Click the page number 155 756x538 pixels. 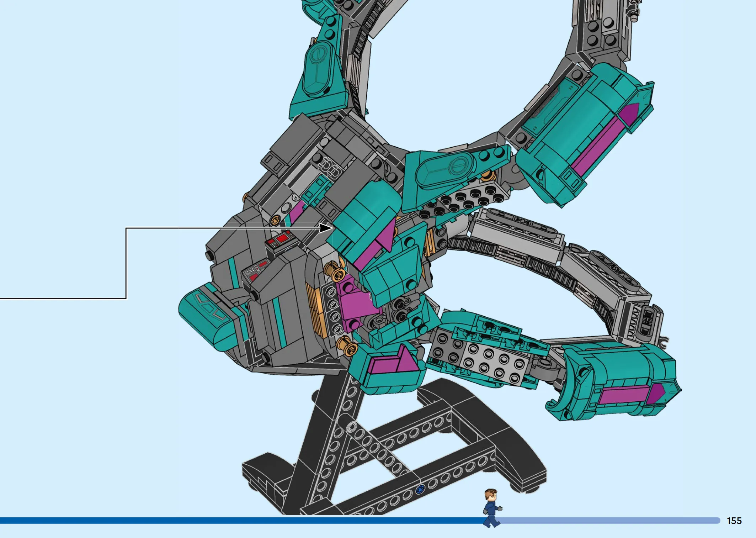(x=734, y=521)
